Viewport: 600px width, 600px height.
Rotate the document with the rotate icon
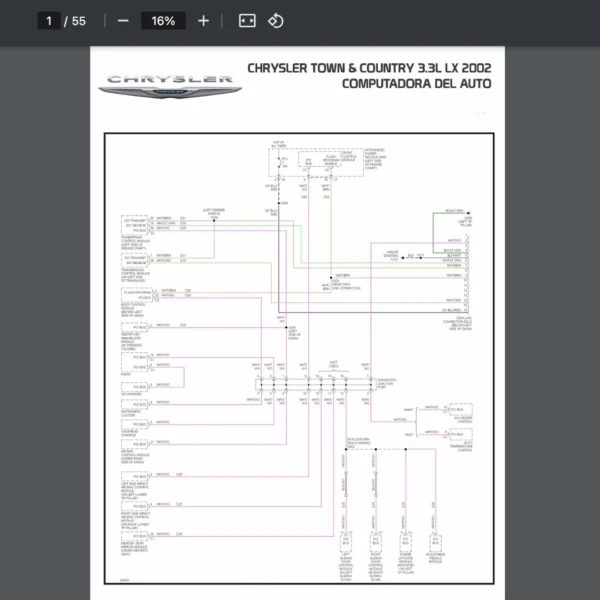pos(276,21)
